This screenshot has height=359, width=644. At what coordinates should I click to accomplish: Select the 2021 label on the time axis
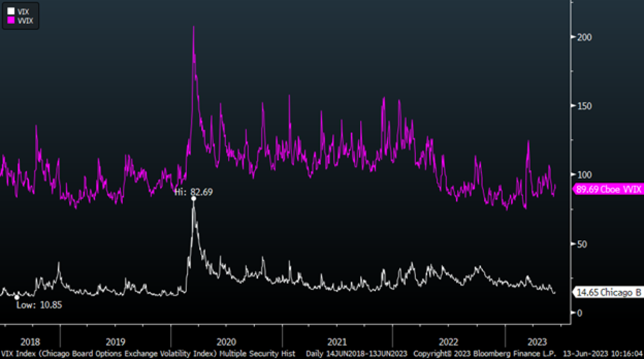click(x=338, y=341)
